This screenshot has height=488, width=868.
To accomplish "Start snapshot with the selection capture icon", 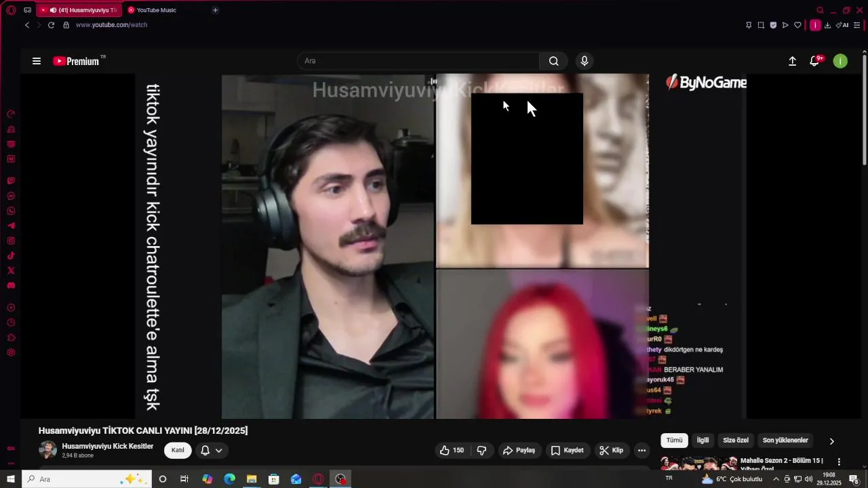I will pyautogui.click(x=761, y=25).
